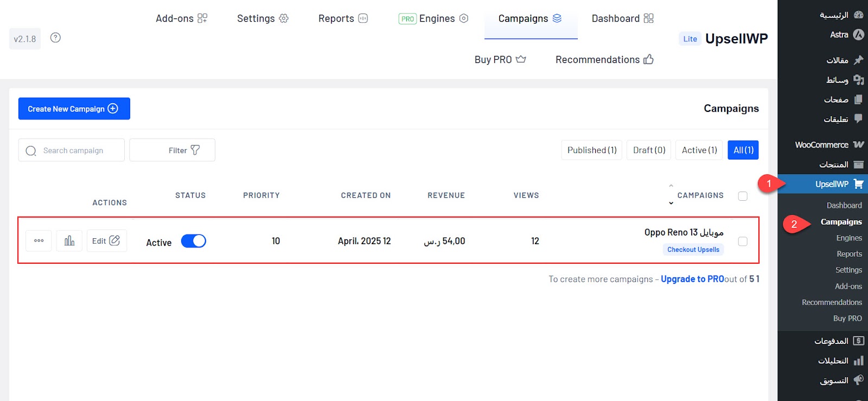Switch to the Reports top tab

point(343,18)
